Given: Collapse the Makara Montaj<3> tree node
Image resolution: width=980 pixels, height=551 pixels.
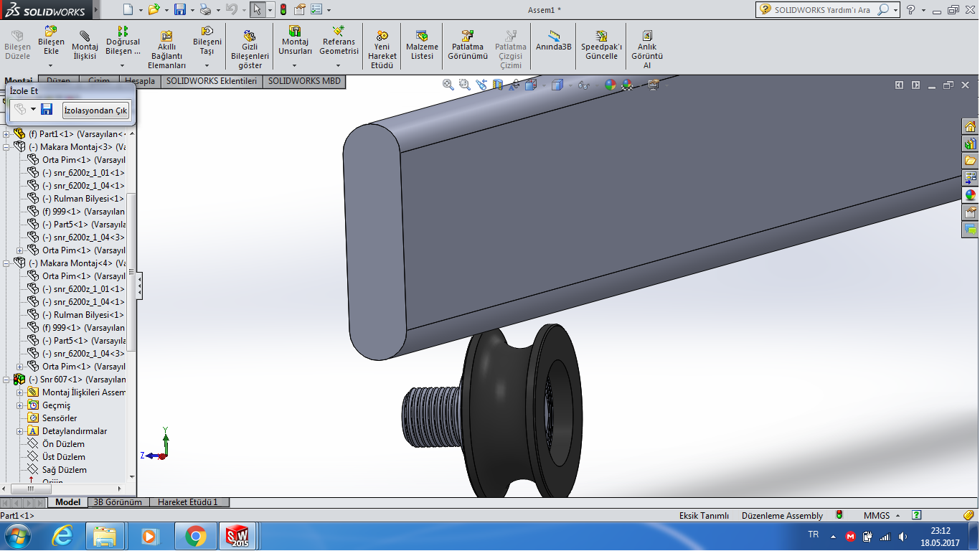Looking at the screenshot, I should [x=6, y=147].
